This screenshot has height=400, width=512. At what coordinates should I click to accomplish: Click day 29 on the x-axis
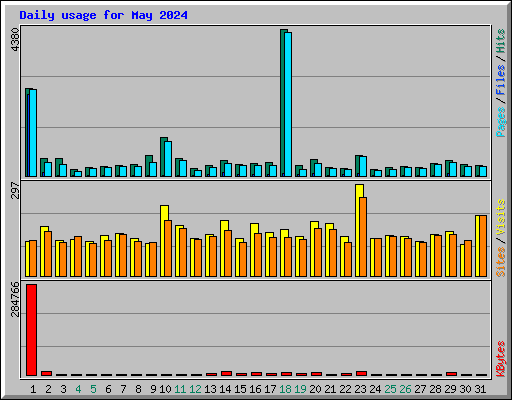click(450, 389)
